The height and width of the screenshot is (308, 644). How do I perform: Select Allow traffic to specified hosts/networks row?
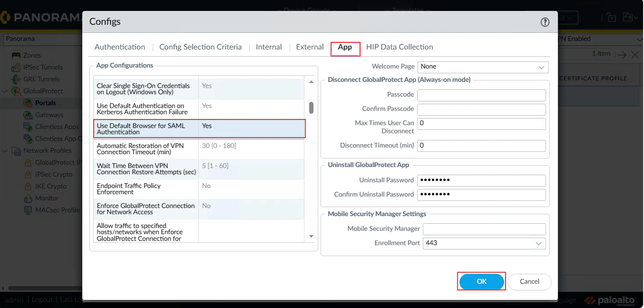click(x=199, y=231)
